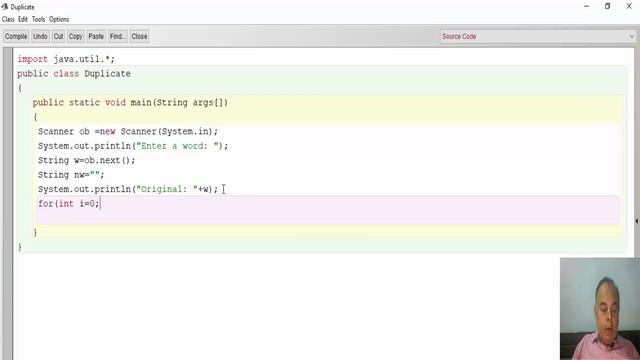
Task: Open the Tools menu
Action: pos(38,19)
